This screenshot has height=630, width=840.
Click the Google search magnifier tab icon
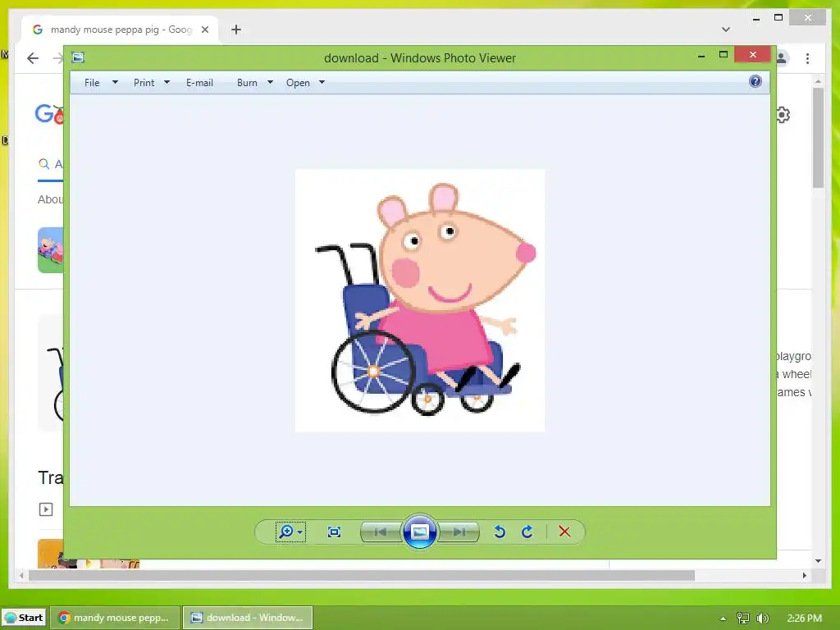click(x=44, y=164)
